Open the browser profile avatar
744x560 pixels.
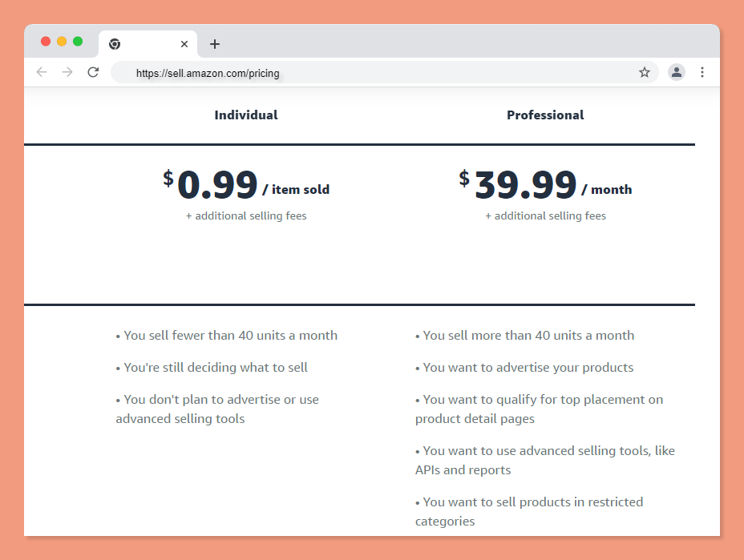[x=677, y=72]
